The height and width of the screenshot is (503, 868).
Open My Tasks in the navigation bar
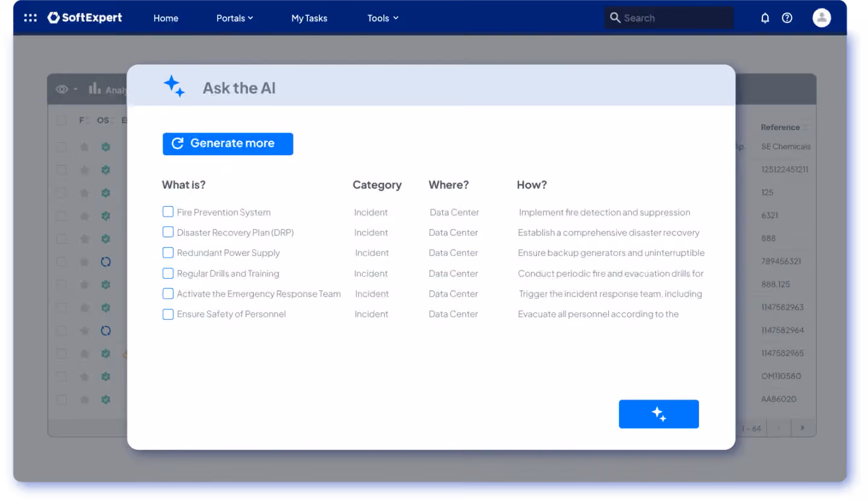[x=309, y=18]
